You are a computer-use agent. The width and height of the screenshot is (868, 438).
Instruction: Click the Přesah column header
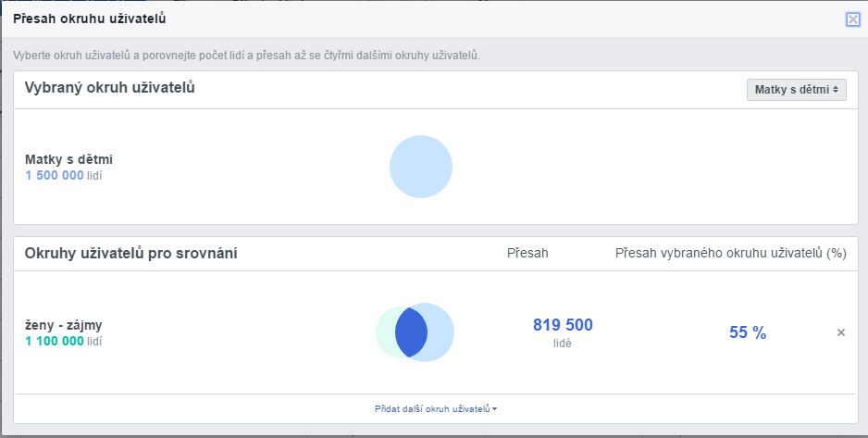coord(527,254)
